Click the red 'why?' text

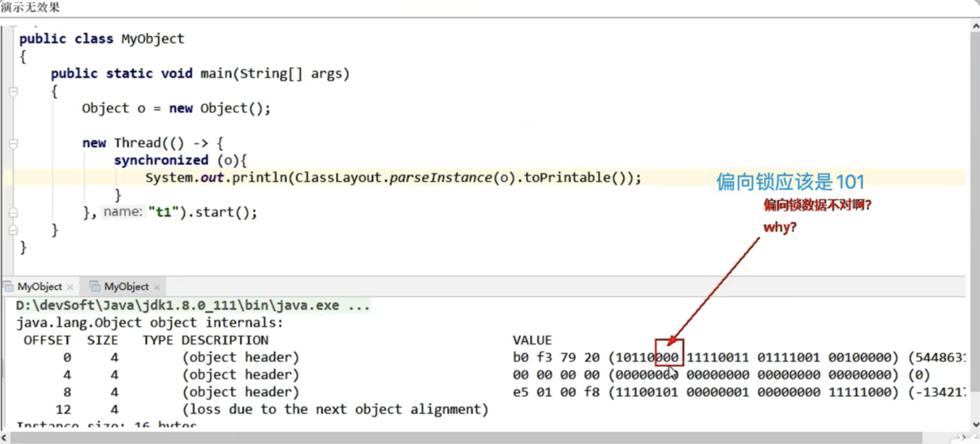(x=780, y=227)
